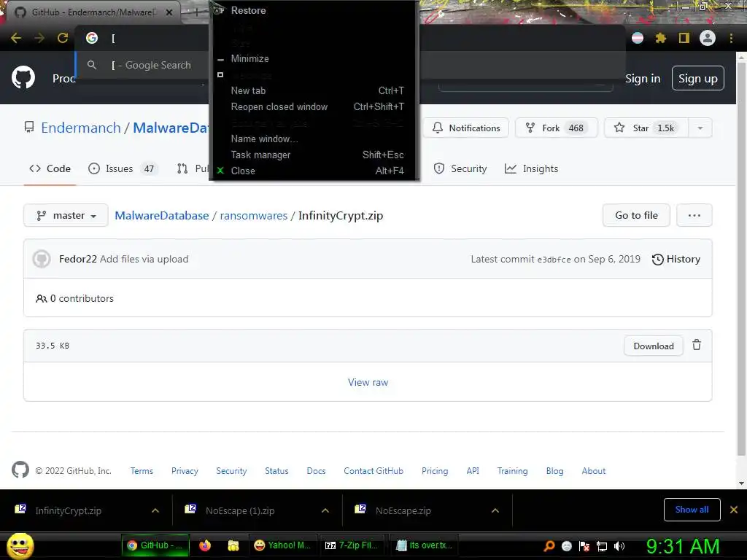Choose New tab from the window menu

(x=314, y=90)
